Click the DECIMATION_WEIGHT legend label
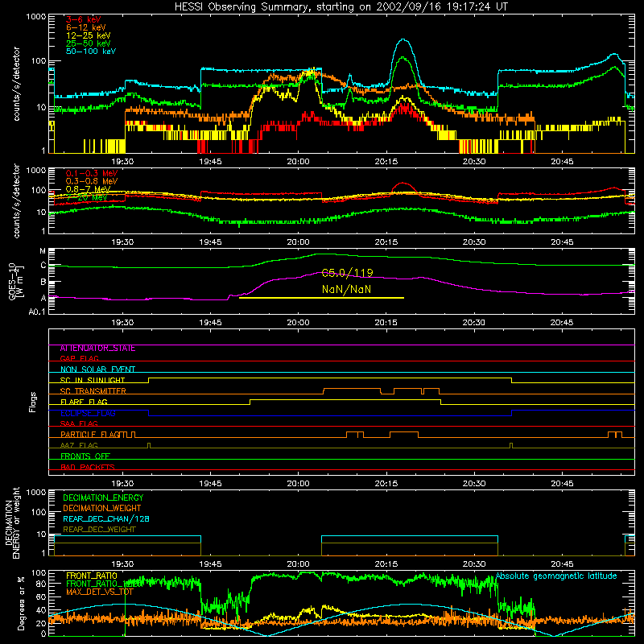644x644 pixels. (x=102, y=509)
